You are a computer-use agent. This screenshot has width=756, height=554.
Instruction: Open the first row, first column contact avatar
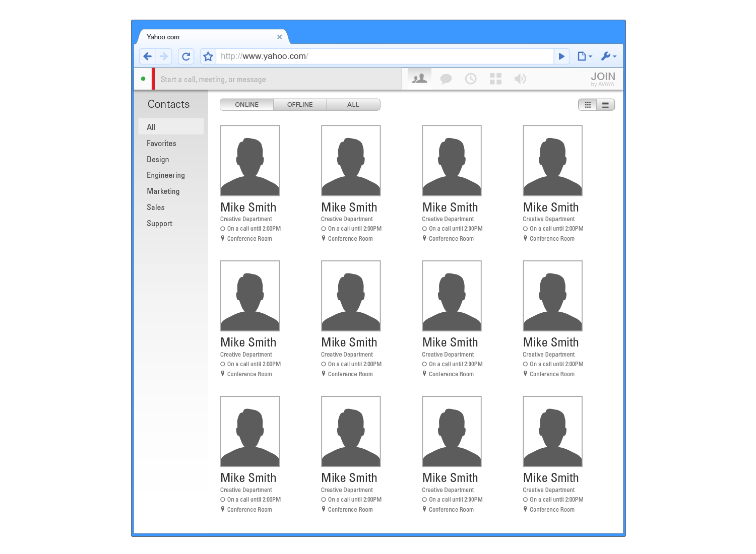coord(250,161)
